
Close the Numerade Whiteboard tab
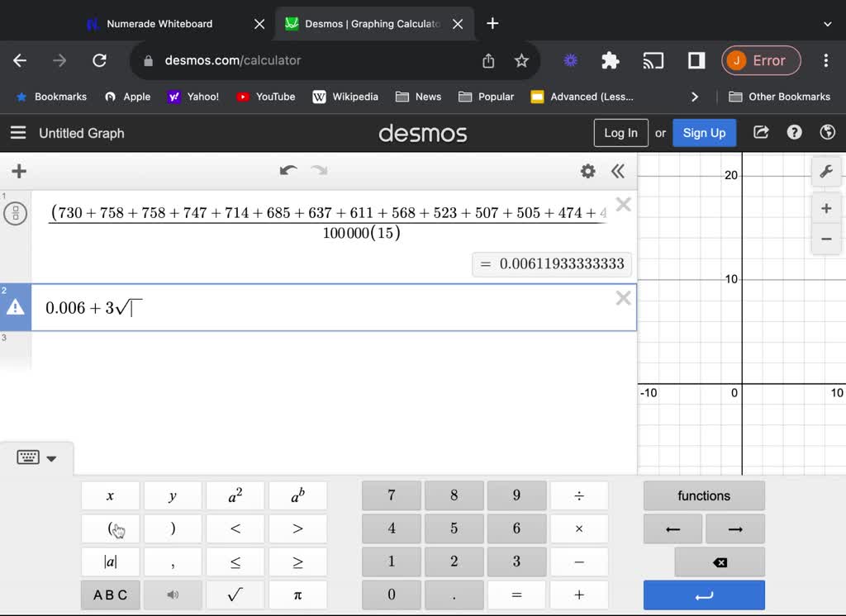[259, 24]
